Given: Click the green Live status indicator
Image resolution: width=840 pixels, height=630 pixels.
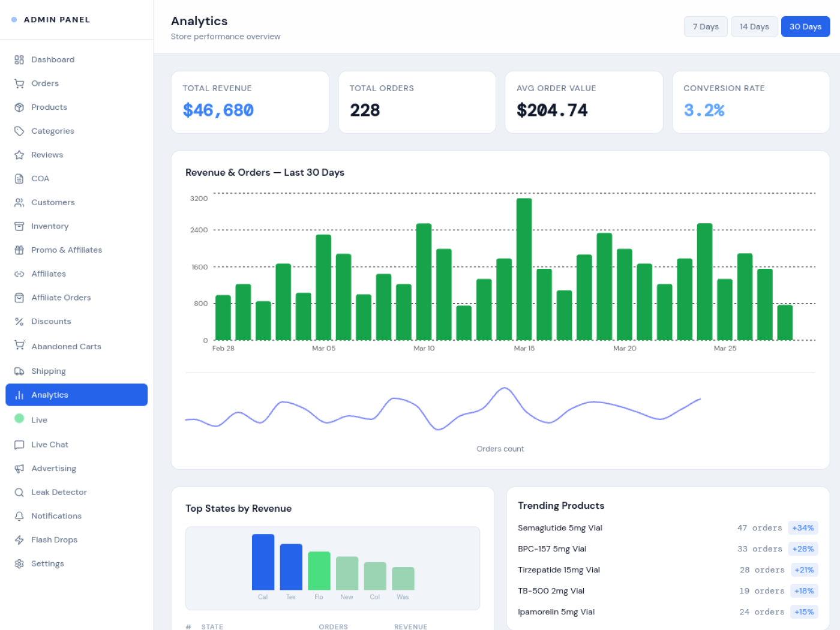Looking at the screenshot, I should [19, 419].
